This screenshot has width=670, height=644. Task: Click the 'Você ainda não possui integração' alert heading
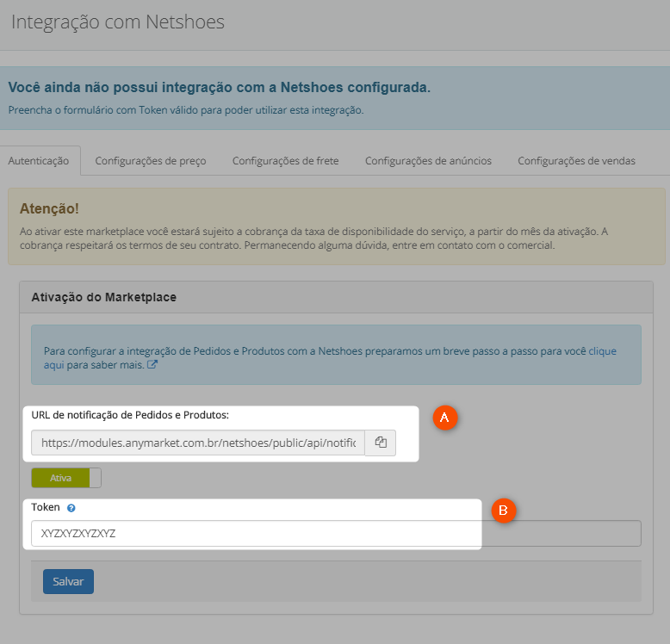click(x=220, y=87)
